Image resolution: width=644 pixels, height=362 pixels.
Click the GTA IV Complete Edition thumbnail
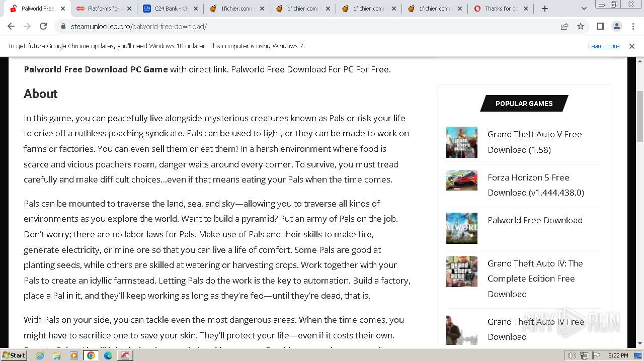click(462, 271)
